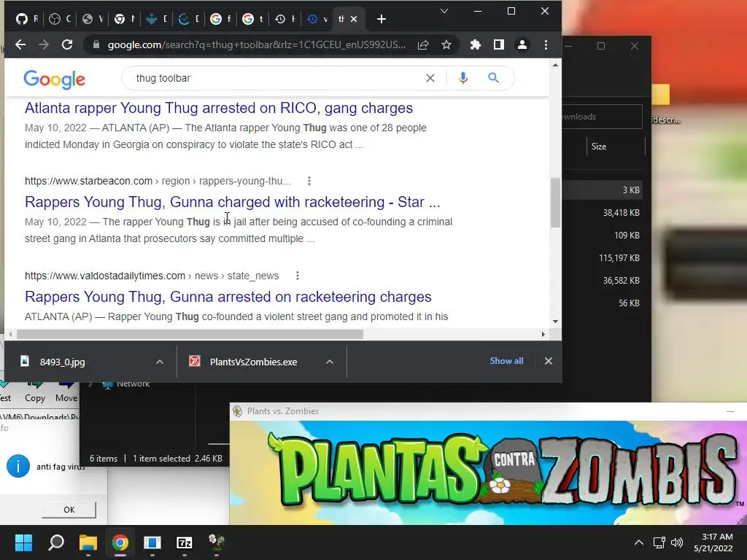Viewport: 747px width, 560px height.
Task: Click the horizontal scrollbar of results page
Action: pos(190,334)
